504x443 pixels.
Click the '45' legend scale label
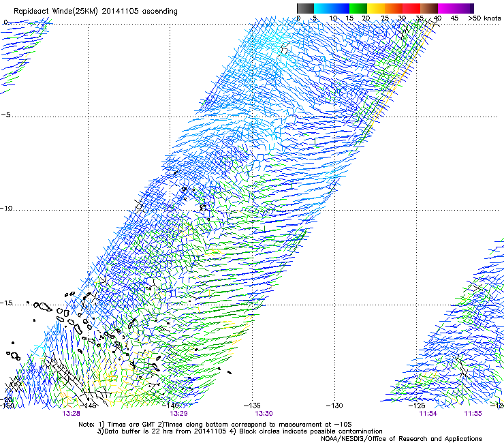(x=454, y=18)
